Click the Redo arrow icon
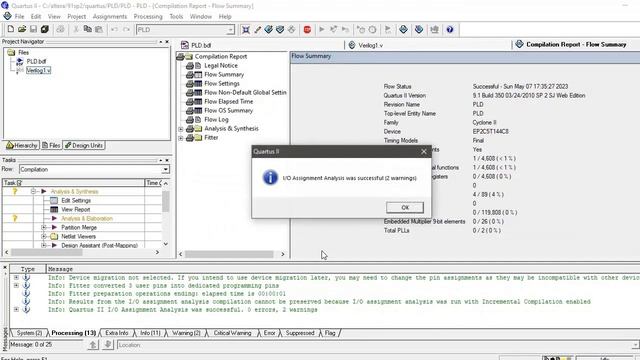The image size is (640, 360). tap(127, 29)
